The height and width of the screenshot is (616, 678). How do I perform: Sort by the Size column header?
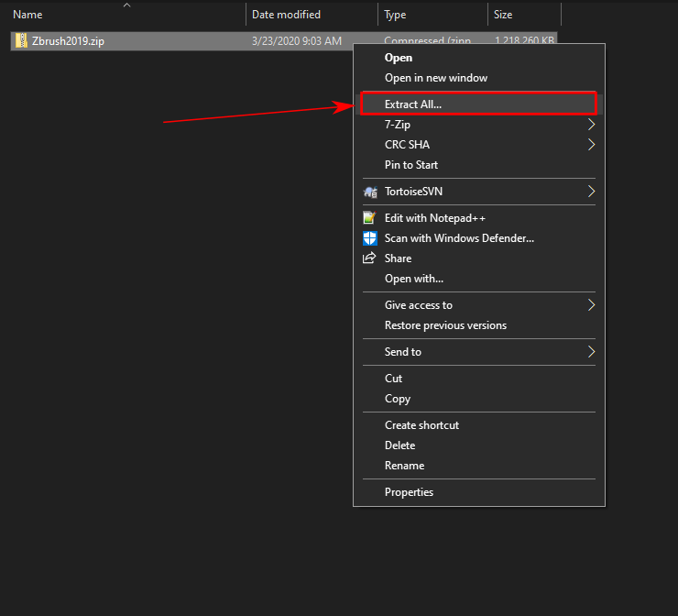524,15
